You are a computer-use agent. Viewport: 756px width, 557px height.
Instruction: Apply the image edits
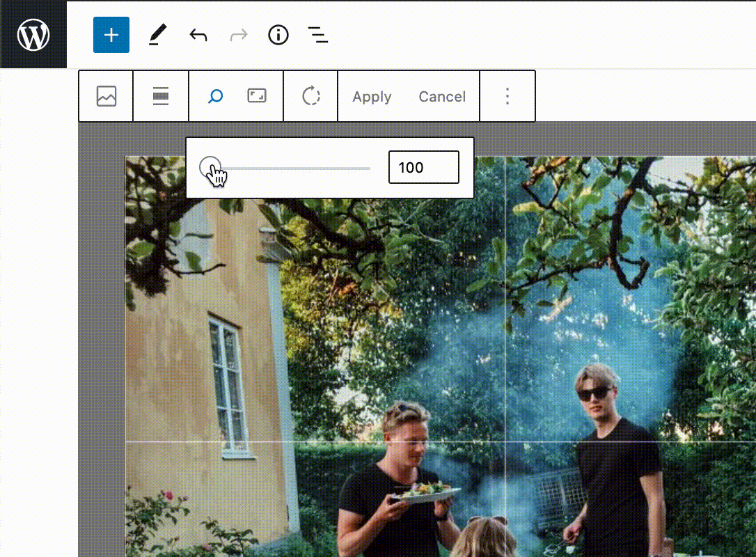coord(372,97)
